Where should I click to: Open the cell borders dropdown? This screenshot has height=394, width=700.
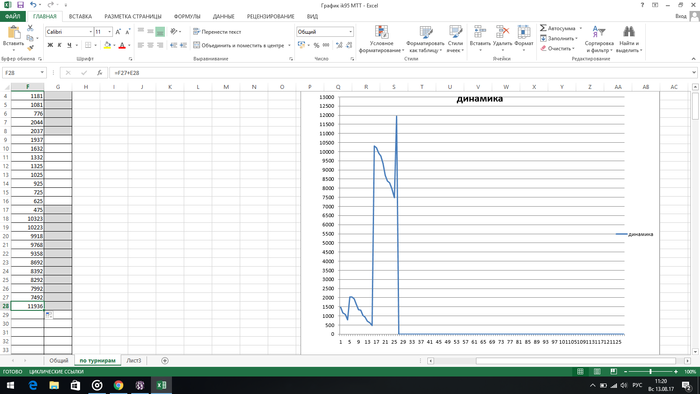pos(95,45)
